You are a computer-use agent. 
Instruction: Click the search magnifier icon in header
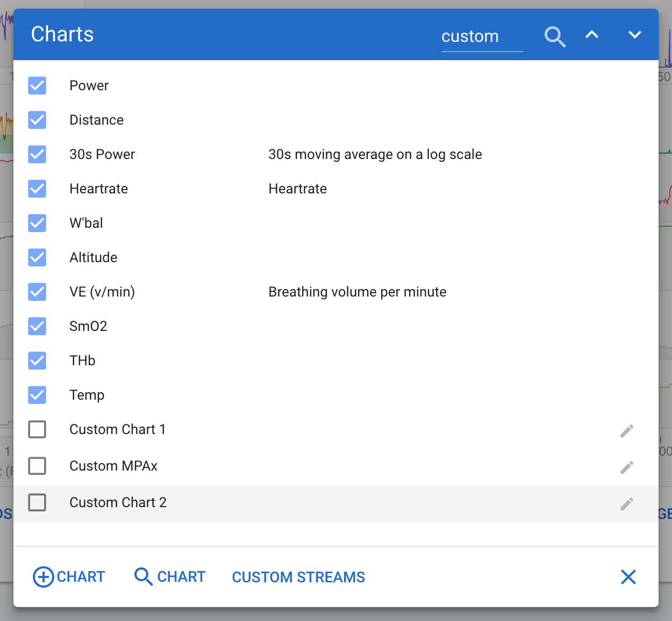pyautogui.click(x=555, y=37)
